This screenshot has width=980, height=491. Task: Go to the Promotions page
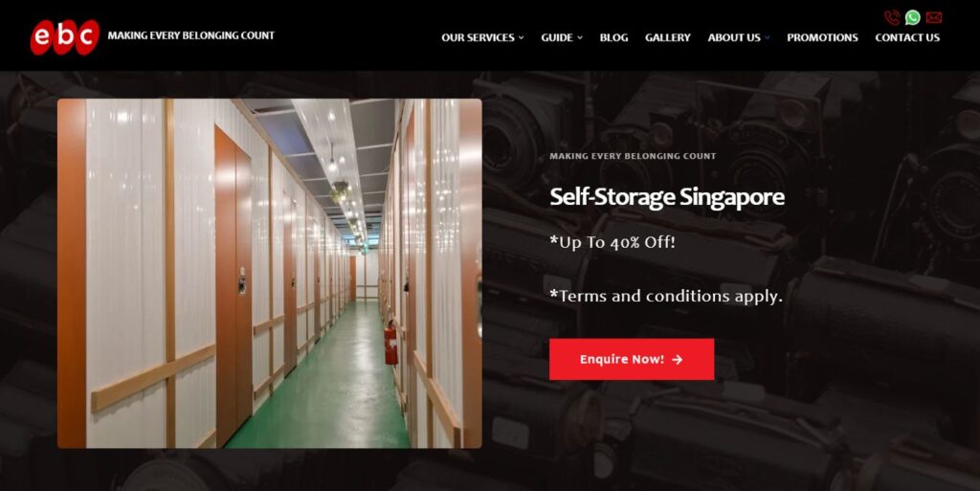pos(822,37)
